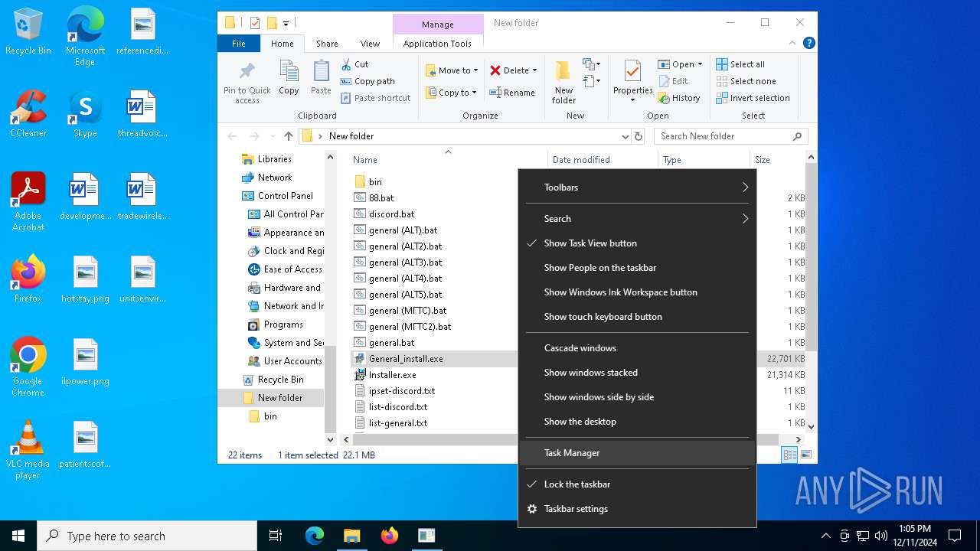The width and height of the screenshot is (980, 551).
Task: Click the Up one level arrow
Action: point(288,136)
